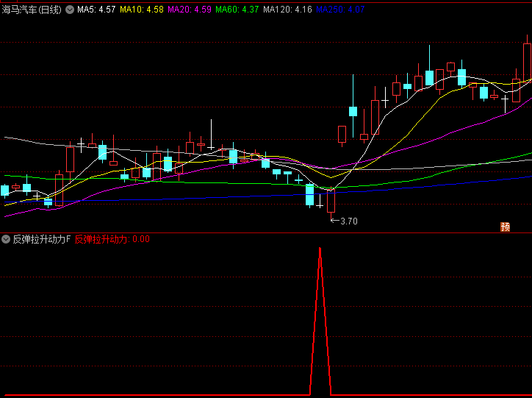
Task: Click the MA120: 4.16 label
Action: (x=287, y=10)
